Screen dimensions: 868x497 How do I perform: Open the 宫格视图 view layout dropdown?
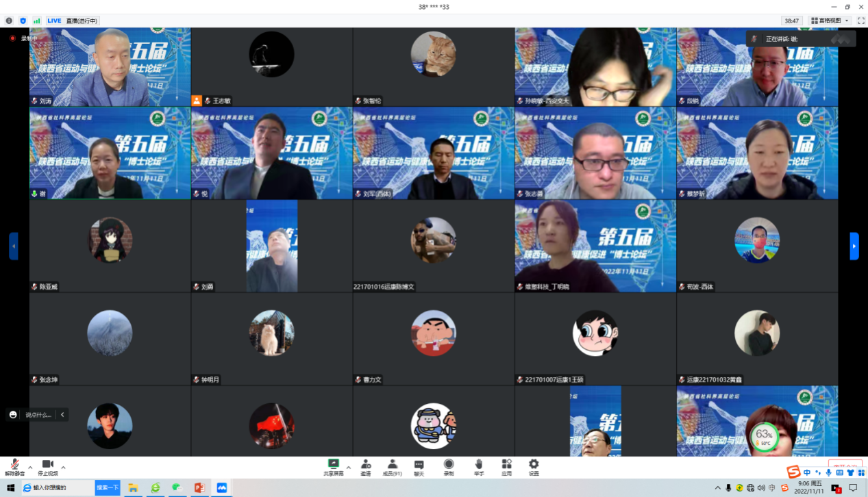click(x=830, y=21)
